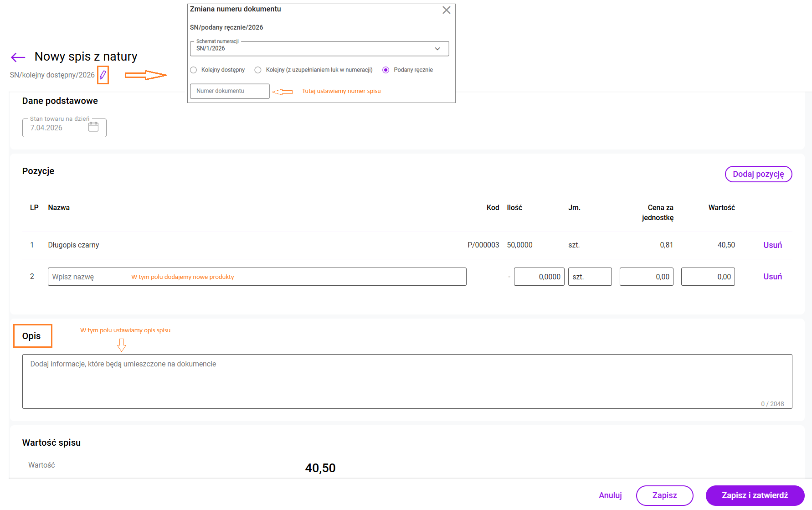Click the quantity field in row 2
Screen dimensions: 812x510
pyautogui.click(x=539, y=277)
